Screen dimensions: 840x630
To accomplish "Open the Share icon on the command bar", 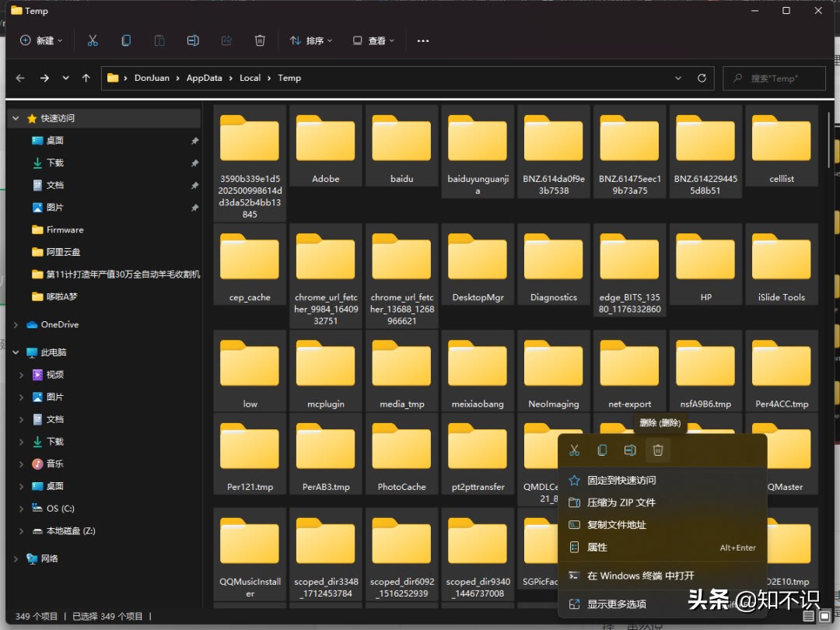I will (226, 40).
